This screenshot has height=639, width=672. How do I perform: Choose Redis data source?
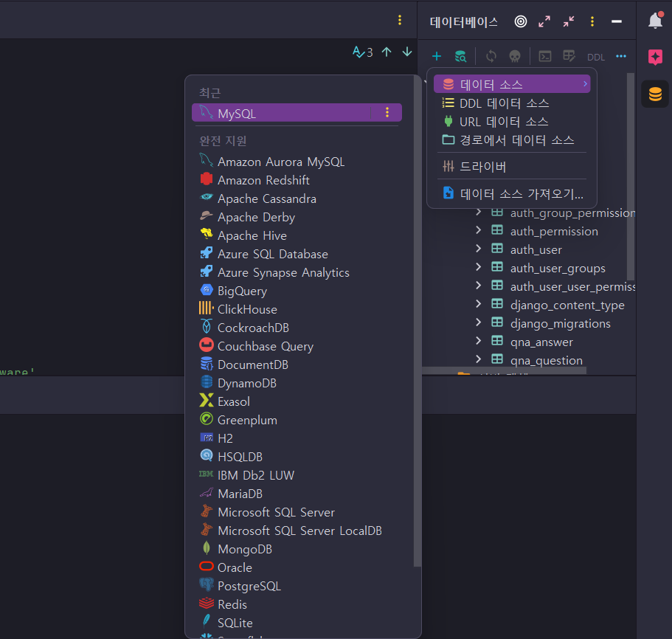coord(297,604)
